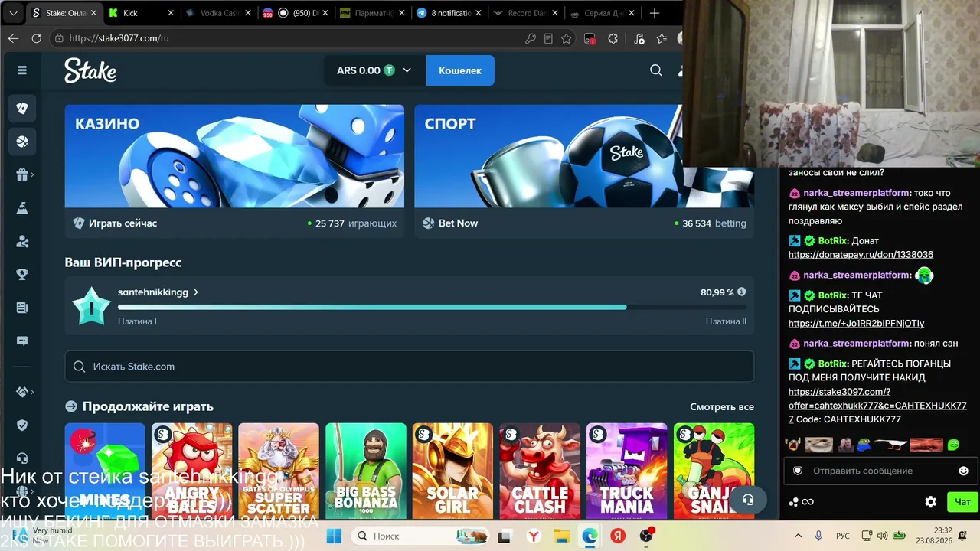Open Windows Start menu
Image resolution: width=980 pixels, height=551 pixels.
(335, 536)
